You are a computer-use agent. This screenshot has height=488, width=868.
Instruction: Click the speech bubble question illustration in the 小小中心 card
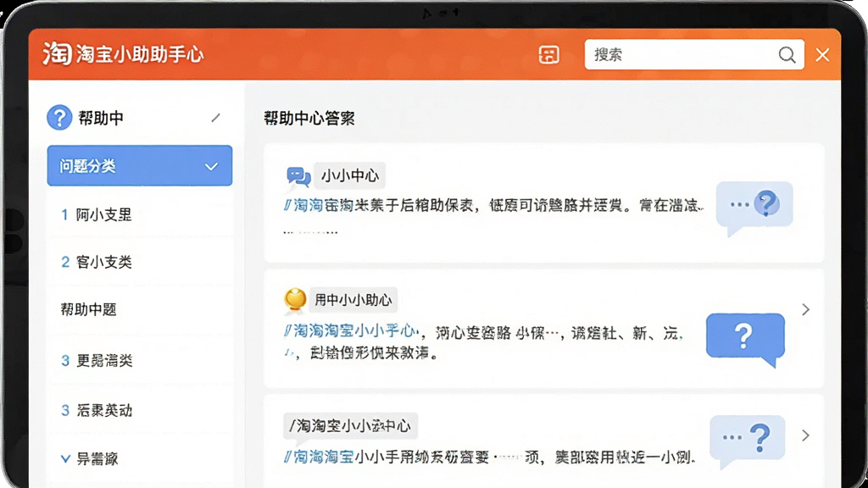[x=754, y=208]
